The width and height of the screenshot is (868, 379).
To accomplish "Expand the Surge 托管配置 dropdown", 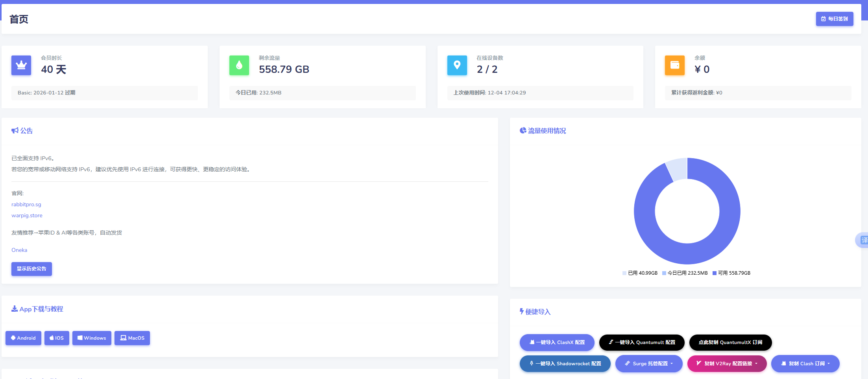I will click(x=649, y=364).
